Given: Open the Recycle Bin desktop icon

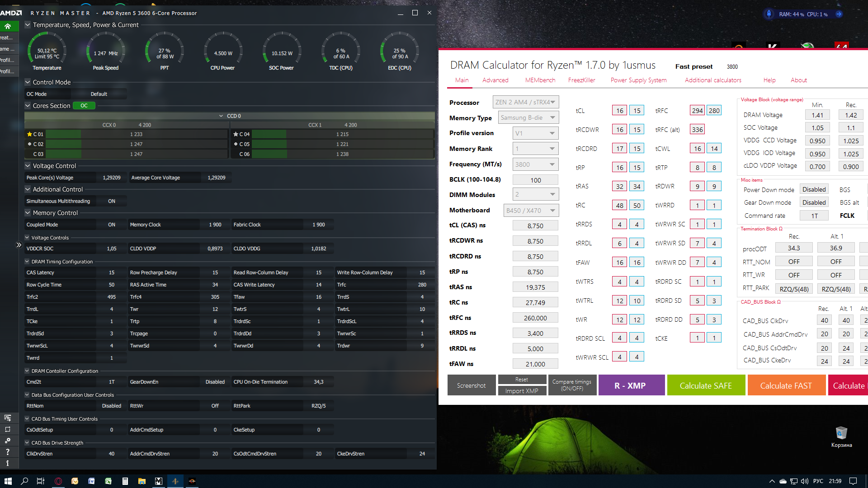Looking at the screenshot, I should pyautogui.click(x=841, y=434).
